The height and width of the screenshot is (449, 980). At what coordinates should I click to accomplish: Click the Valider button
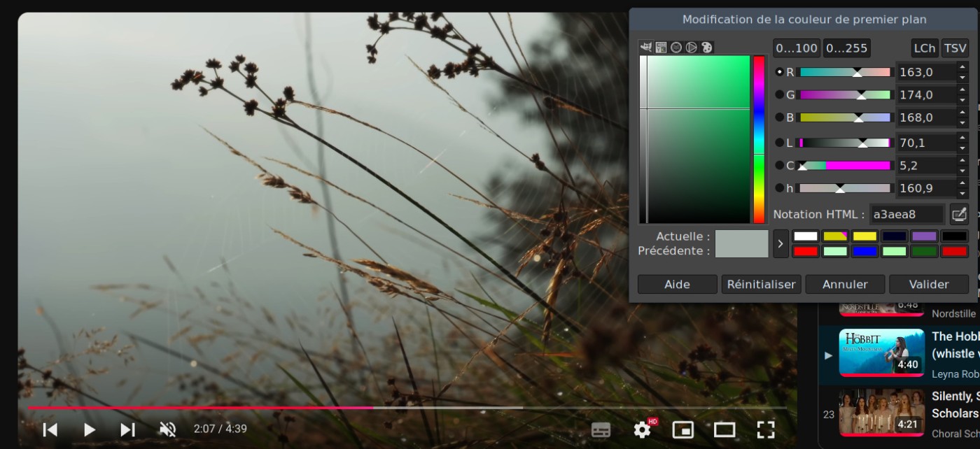click(x=928, y=284)
